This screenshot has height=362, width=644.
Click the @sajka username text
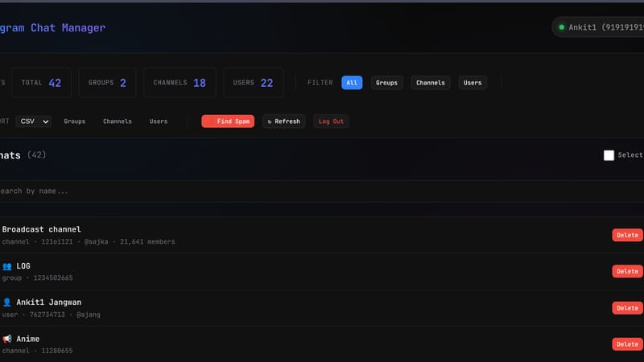(96, 242)
